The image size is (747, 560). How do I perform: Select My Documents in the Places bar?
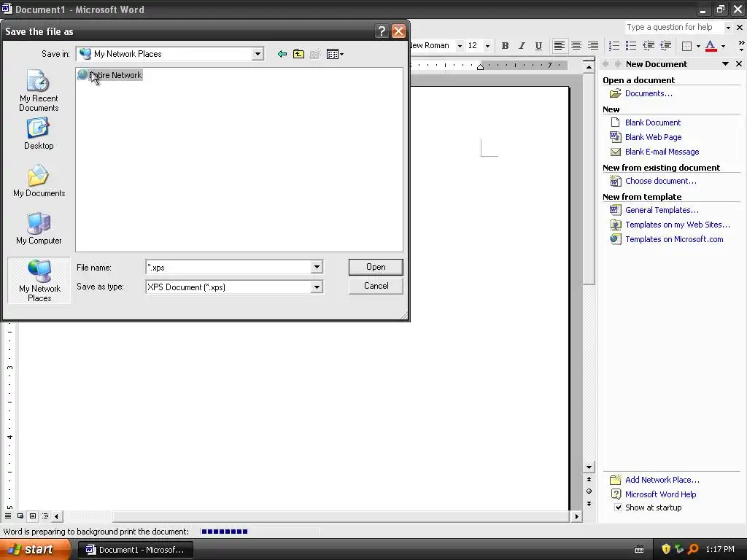point(39,182)
